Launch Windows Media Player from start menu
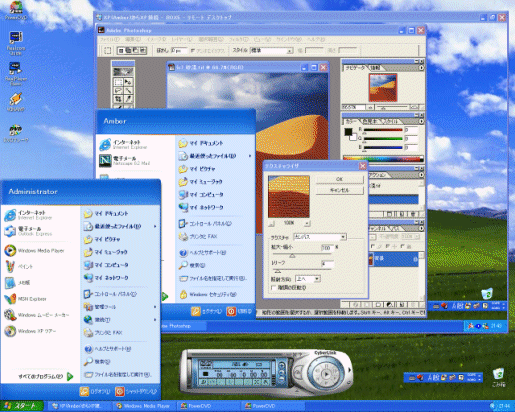Screen dimensions: 515x412 (35, 250)
